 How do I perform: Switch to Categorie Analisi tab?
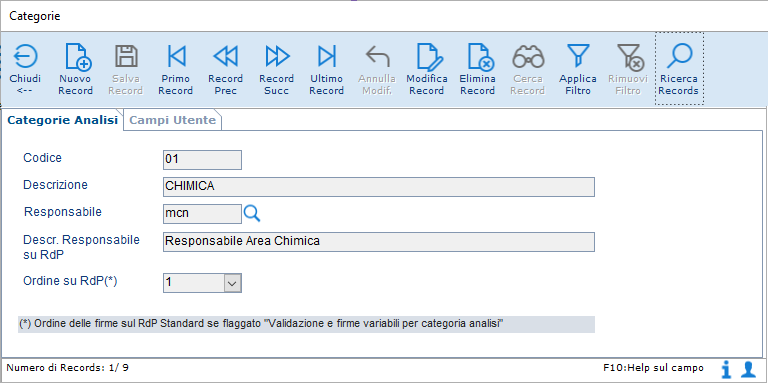(x=63, y=120)
